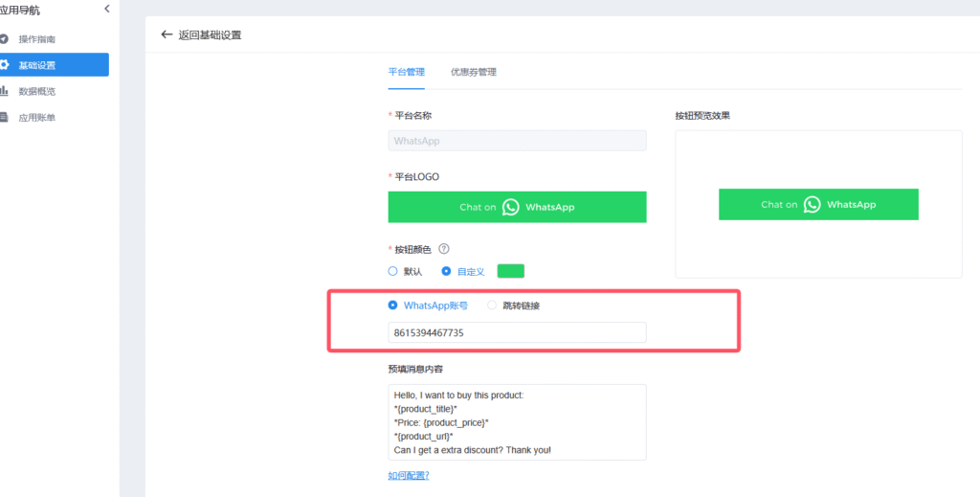Viewport: 980px width, 497px height.
Task: Click WhatsApp logo icon in preview button
Action: (812, 204)
